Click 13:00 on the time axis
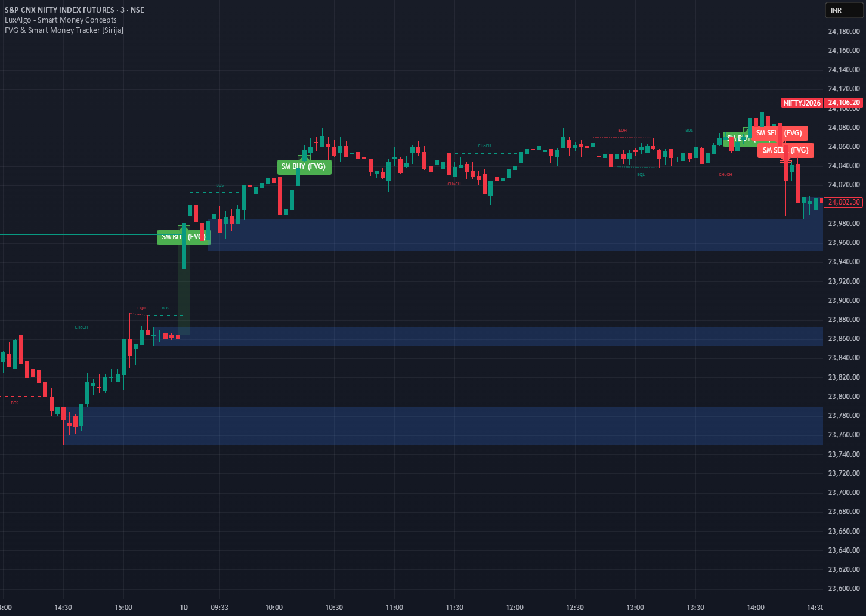The image size is (866, 616). pos(635,608)
